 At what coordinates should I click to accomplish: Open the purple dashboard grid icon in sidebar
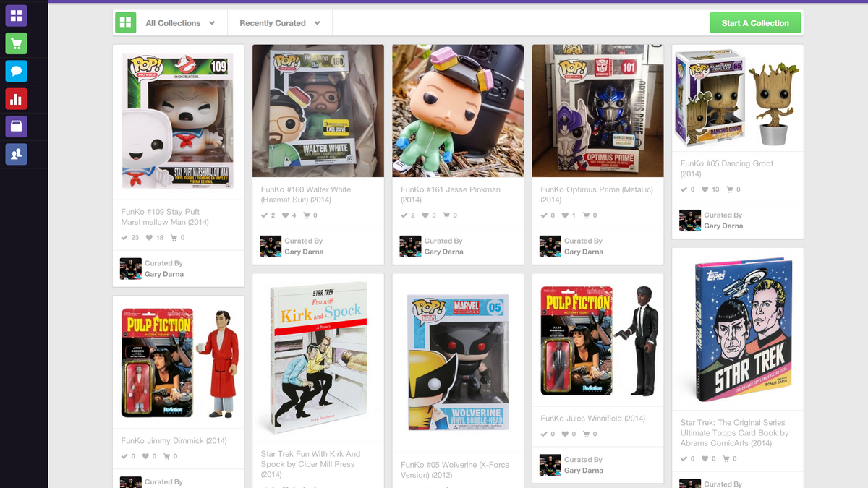click(x=16, y=16)
